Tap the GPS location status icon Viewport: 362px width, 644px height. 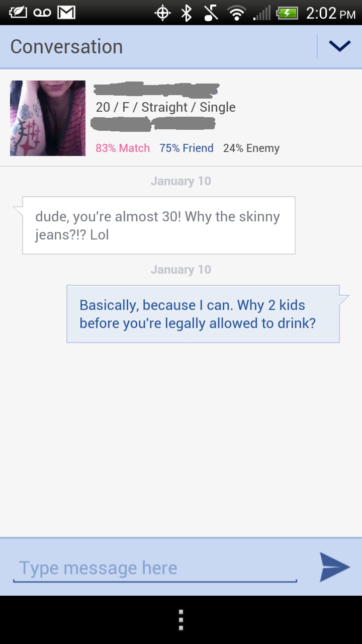pos(162,13)
